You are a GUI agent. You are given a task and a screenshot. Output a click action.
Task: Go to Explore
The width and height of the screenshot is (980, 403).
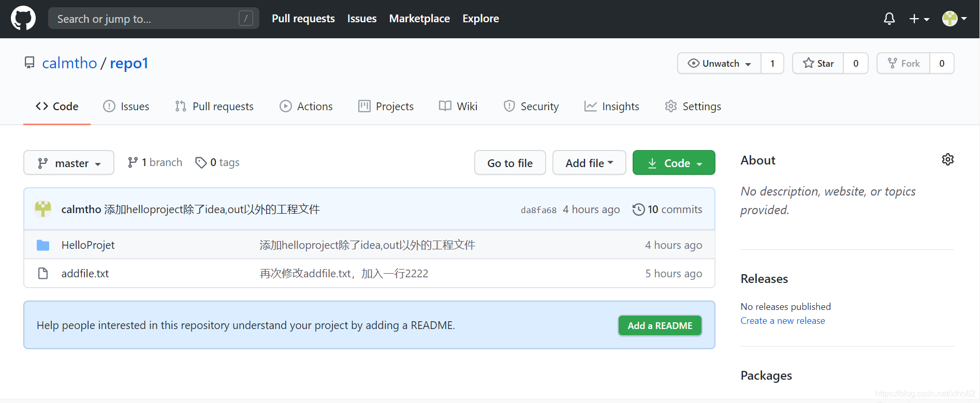pos(480,19)
